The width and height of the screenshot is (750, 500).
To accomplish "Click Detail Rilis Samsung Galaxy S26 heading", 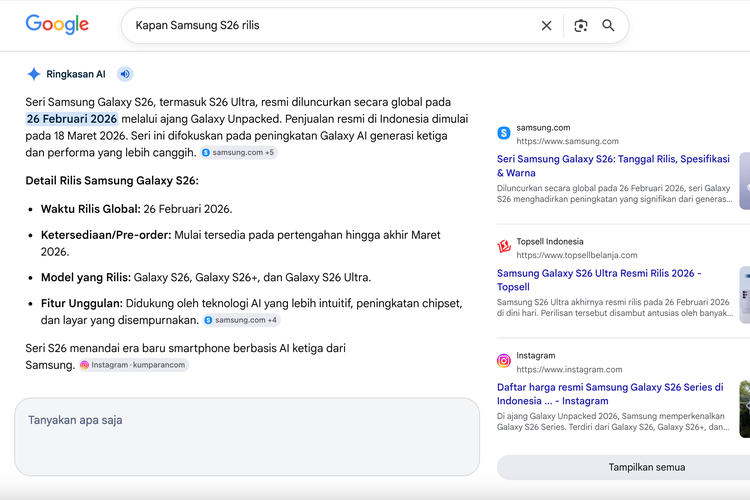I will (112, 181).
